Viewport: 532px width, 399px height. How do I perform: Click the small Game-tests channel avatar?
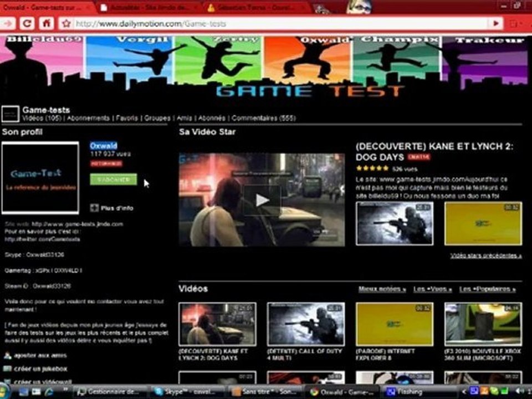pyautogui.click(x=10, y=114)
